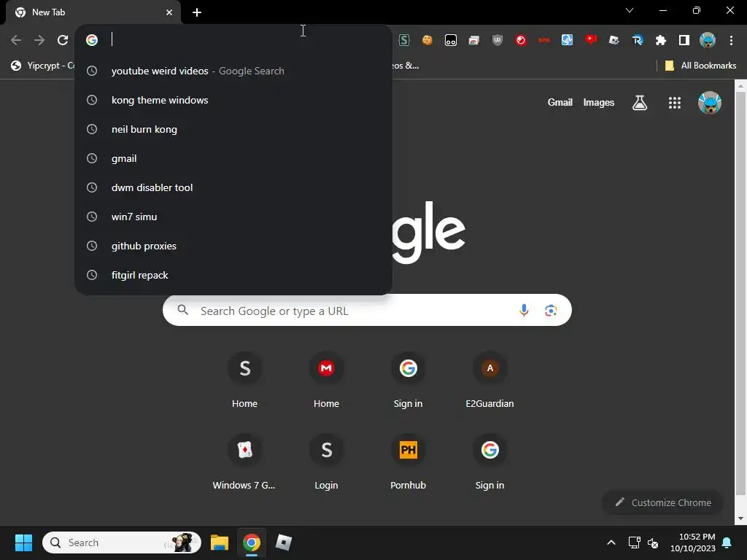
Task: Open the taskbar clock and date
Action: [693, 542]
